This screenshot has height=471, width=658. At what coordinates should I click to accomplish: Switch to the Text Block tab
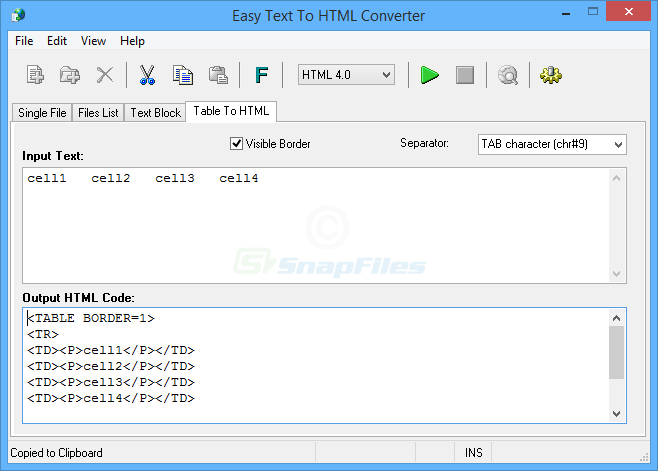pyautogui.click(x=155, y=113)
